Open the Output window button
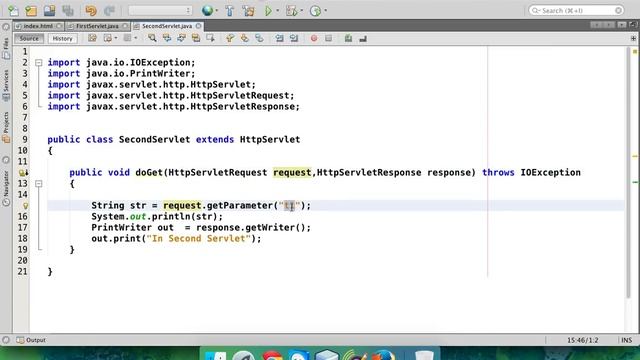Image resolution: width=640 pixels, height=360 pixels. pyautogui.click(x=31, y=340)
